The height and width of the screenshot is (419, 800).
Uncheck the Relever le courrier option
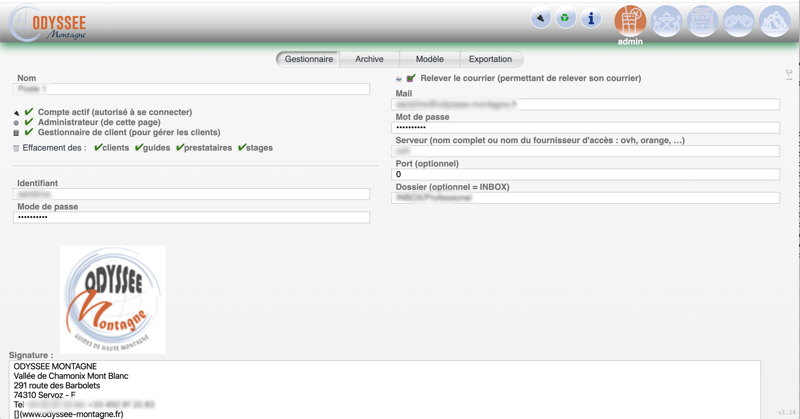(411, 78)
